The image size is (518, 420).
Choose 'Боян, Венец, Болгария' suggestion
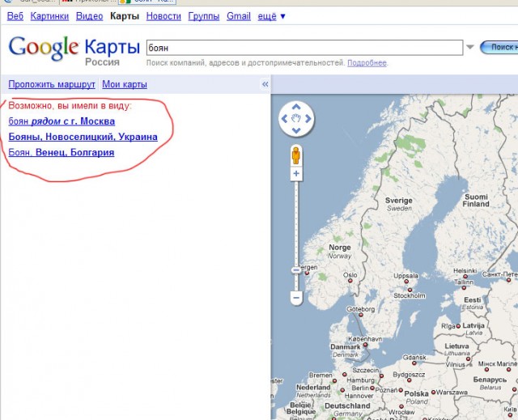click(62, 152)
